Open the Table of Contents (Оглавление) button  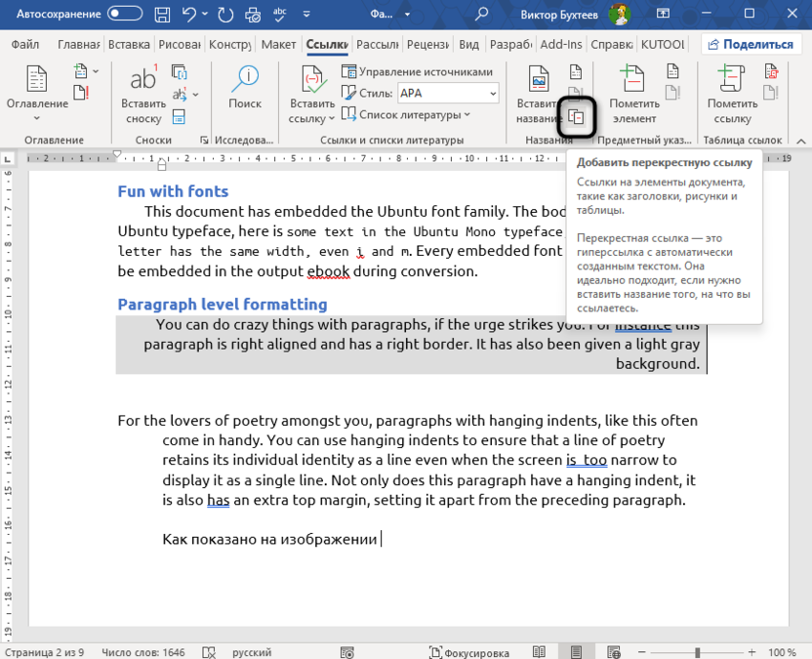[37, 94]
